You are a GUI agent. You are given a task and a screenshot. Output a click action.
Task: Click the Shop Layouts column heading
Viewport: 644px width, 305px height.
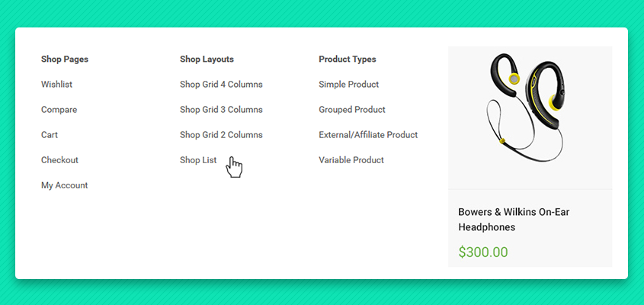coord(207,59)
